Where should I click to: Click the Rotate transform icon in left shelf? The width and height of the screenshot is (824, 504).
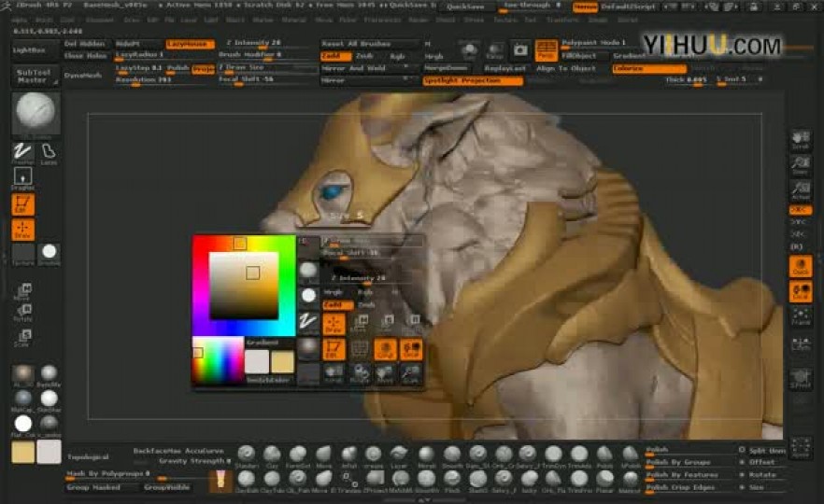[23, 313]
